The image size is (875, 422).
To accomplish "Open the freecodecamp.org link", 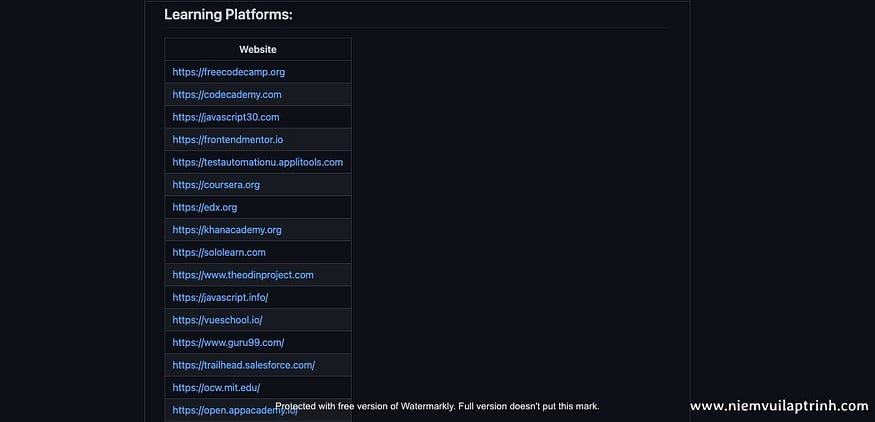I will tap(228, 72).
